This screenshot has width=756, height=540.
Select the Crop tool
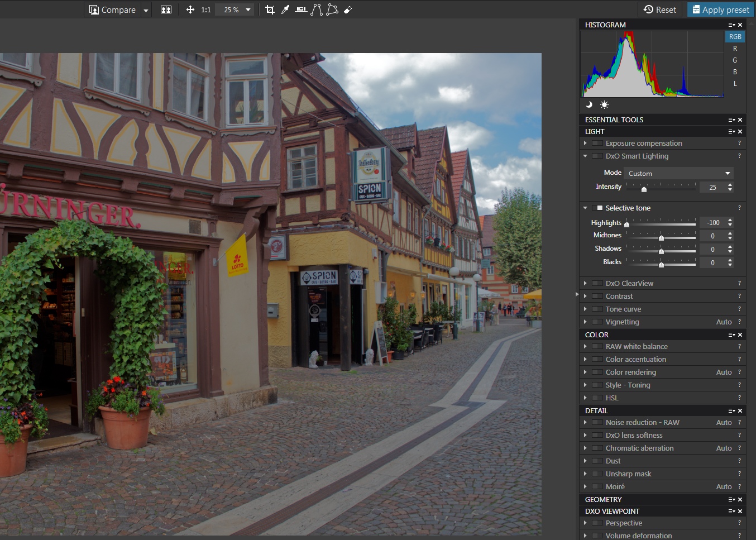click(x=270, y=9)
